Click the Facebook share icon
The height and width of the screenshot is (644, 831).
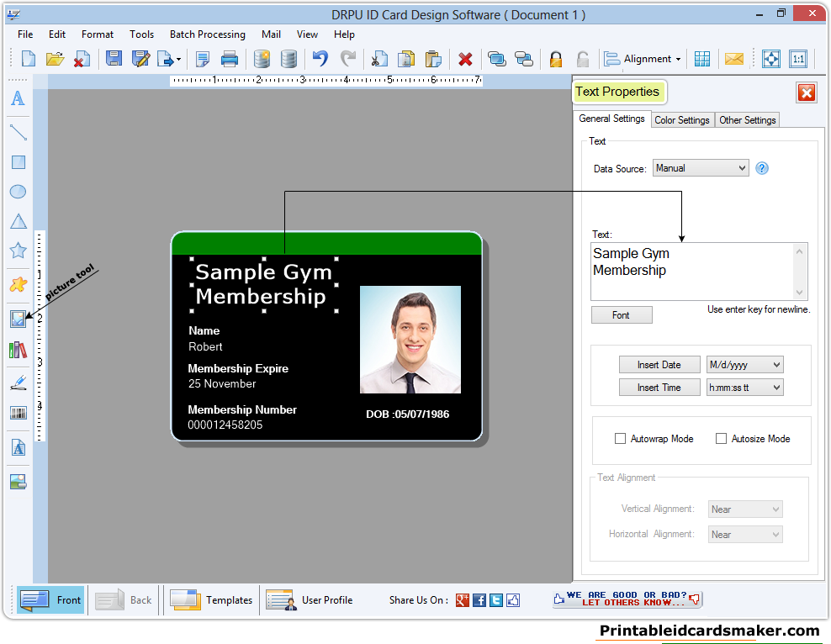[x=479, y=600]
